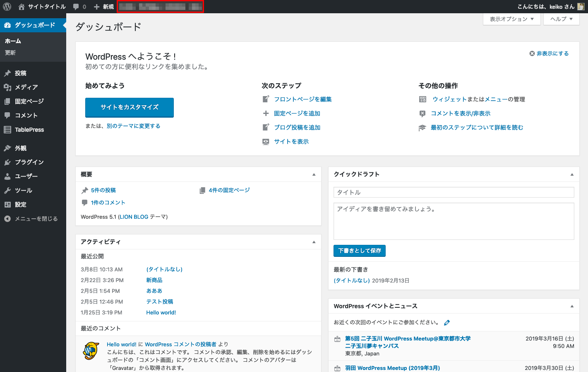Screen dimensions: 588x372
Task: Click the プラグイン plug icon
Action: (7, 162)
